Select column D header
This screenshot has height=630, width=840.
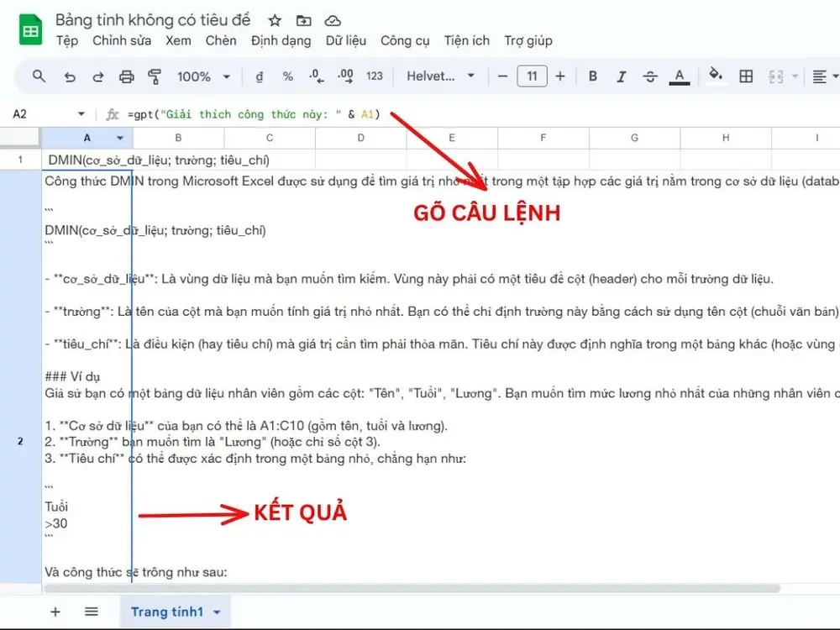[360, 139]
